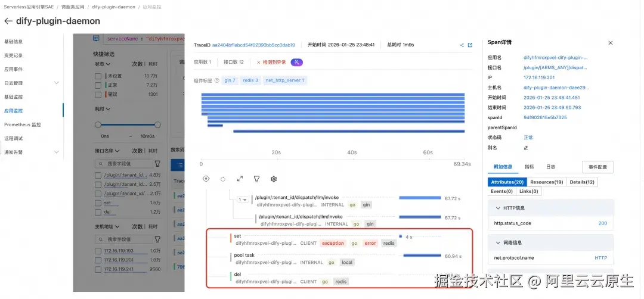Viewport: 644px width, 299px height.
Task: Collapse the 网络信息 section
Action: 498,243
